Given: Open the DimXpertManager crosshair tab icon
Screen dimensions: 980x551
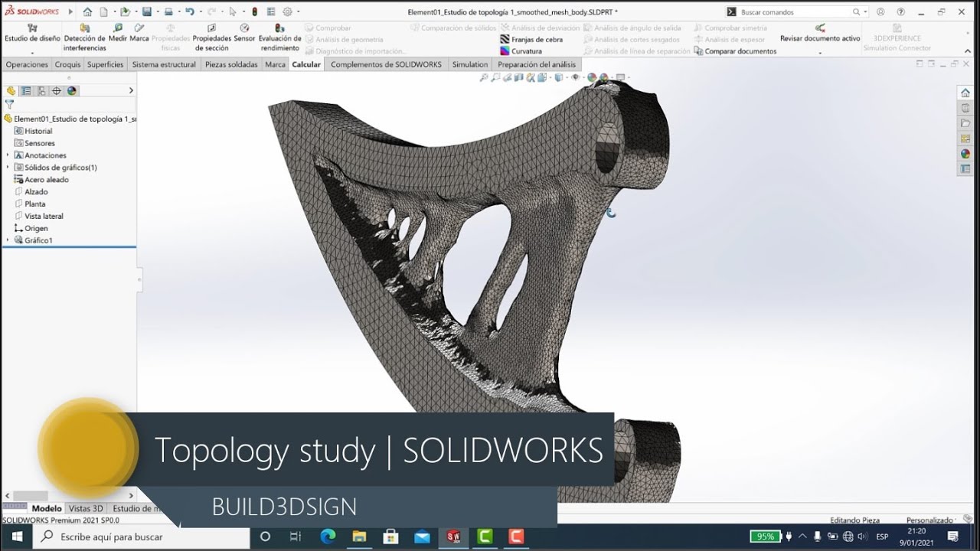Looking at the screenshot, I should 56,90.
